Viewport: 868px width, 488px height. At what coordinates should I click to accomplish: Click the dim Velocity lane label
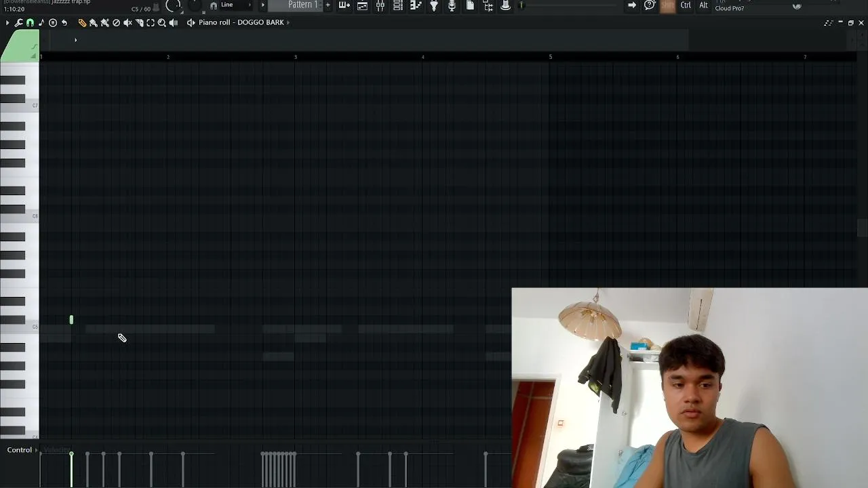tap(56, 450)
